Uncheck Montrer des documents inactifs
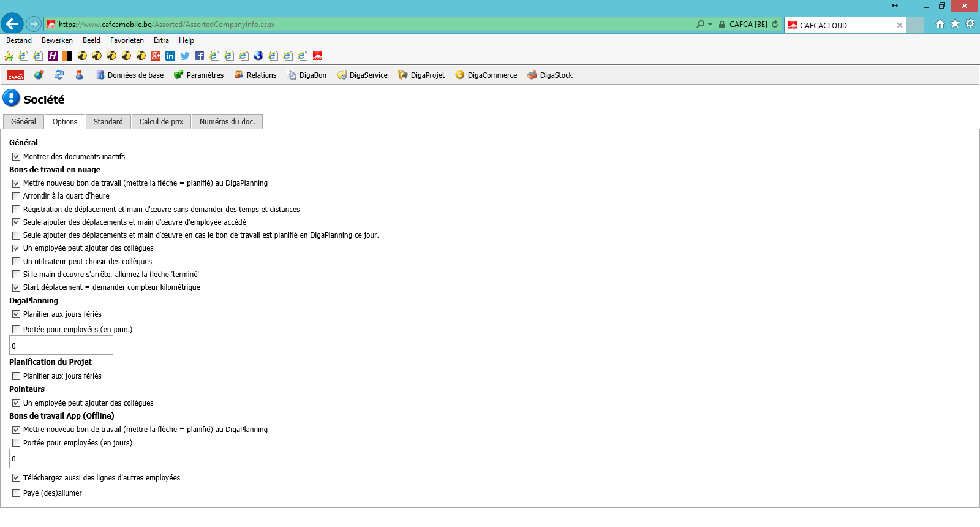980x527 pixels. [x=17, y=157]
